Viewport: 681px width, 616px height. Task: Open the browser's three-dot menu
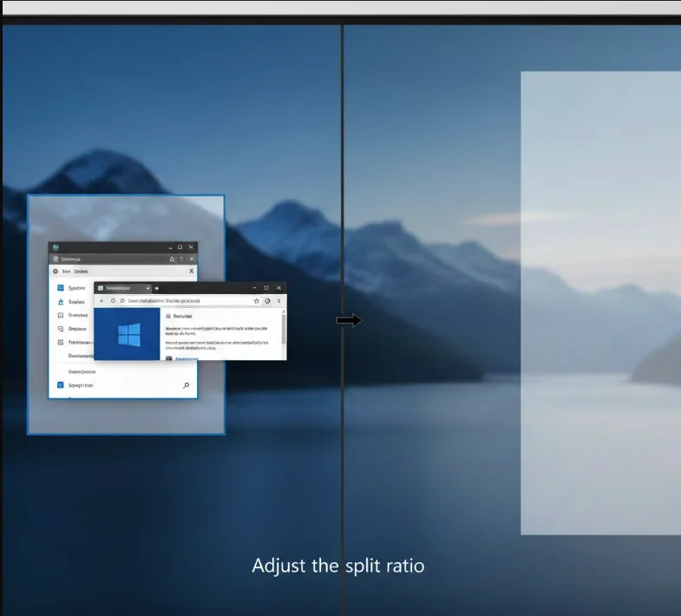(278, 301)
